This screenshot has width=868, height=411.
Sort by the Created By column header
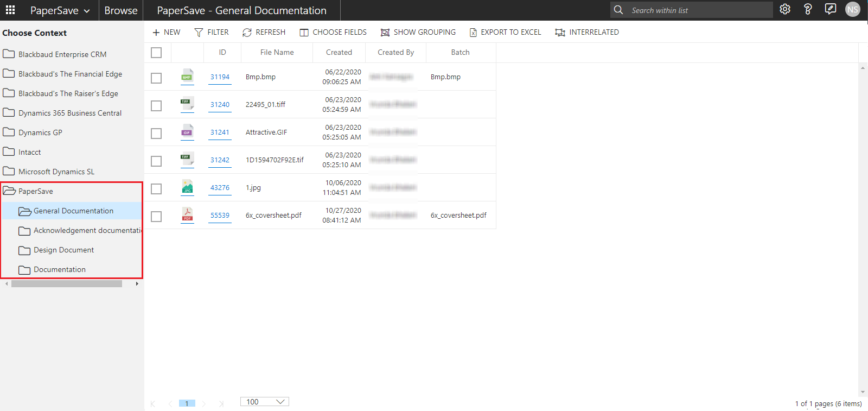click(x=396, y=53)
